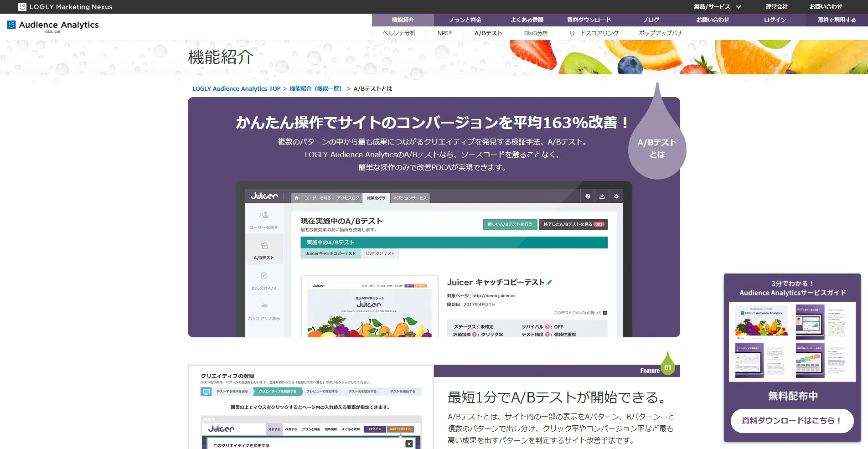
Task: Click the 無料で利用する button
Action: pos(837,20)
